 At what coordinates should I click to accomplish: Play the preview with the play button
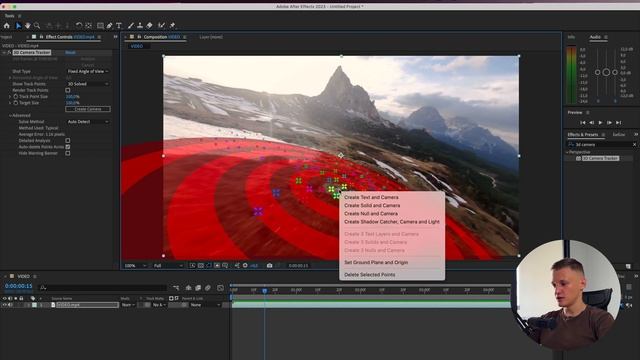pyautogui.click(x=600, y=122)
